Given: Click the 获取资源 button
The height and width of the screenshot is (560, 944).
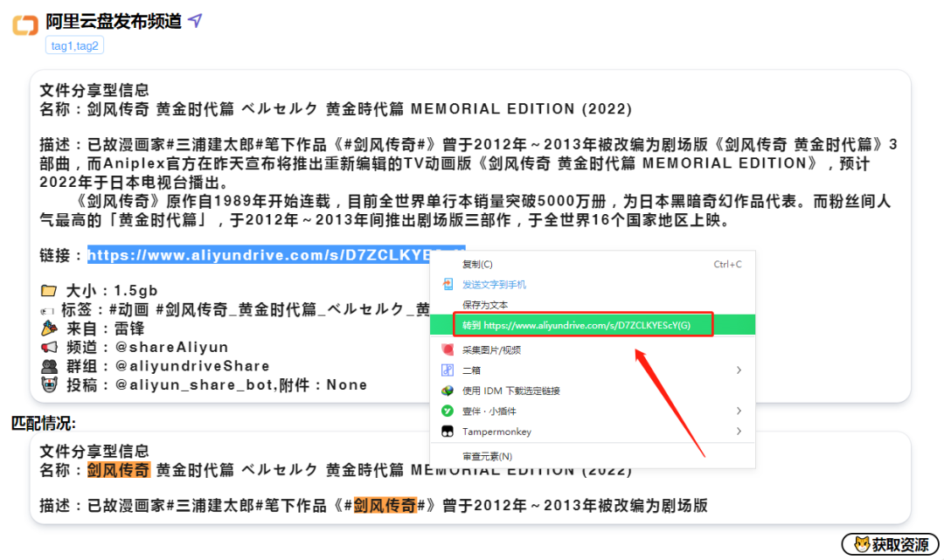Looking at the screenshot, I should click(891, 544).
